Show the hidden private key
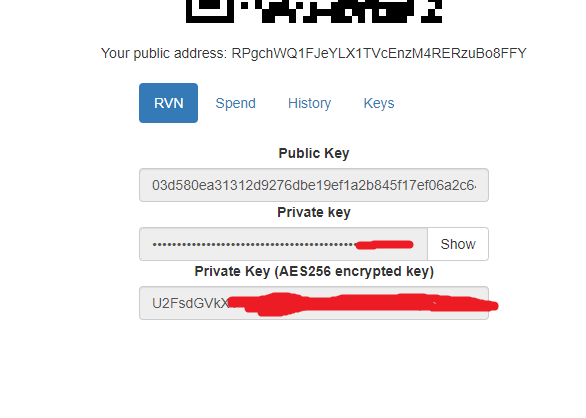 (x=458, y=244)
